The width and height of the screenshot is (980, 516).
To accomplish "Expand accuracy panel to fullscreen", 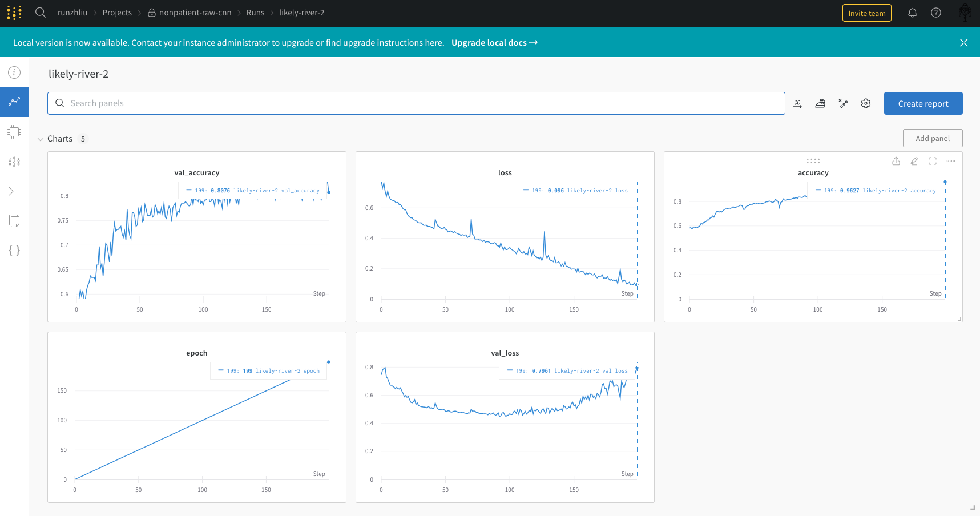I will click(x=933, y=161).
